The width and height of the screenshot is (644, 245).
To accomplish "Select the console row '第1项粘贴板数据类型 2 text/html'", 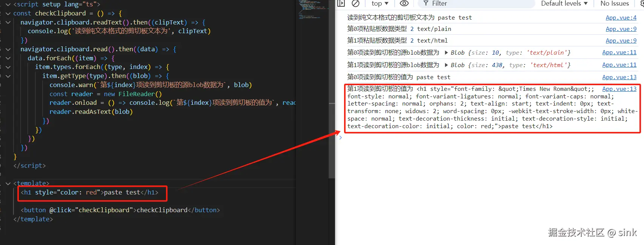I will pos(397,41).
